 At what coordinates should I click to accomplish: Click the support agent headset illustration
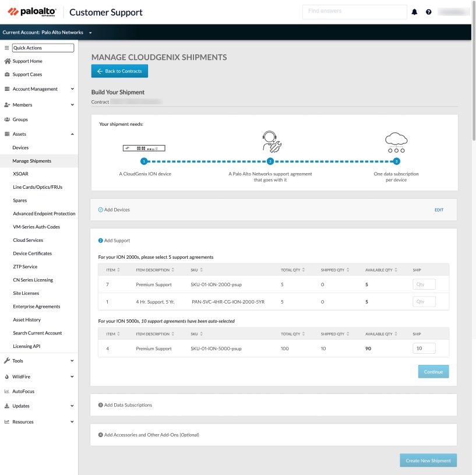272,142
